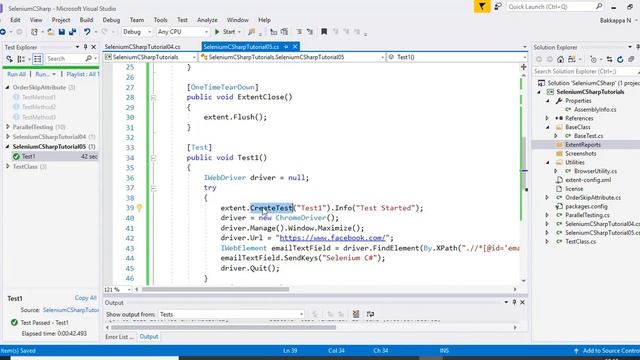Click the Save file toolbar icon

[62, 32]
